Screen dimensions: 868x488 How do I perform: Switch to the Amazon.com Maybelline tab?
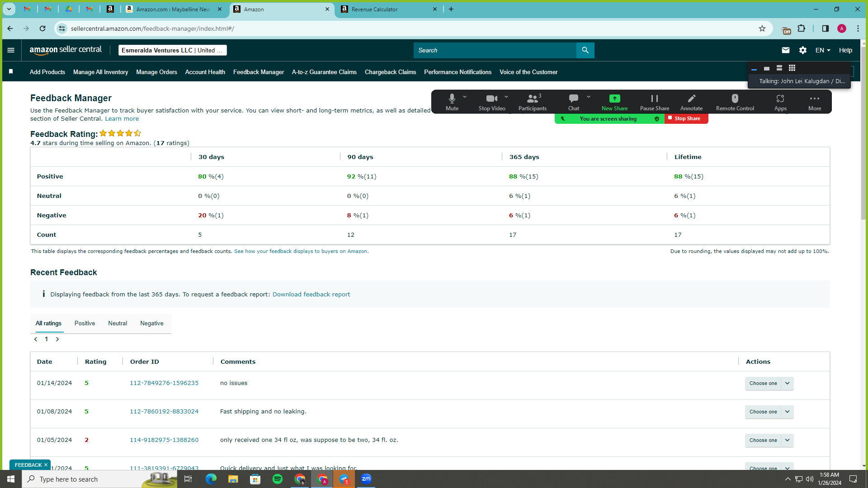pos(174,9)
